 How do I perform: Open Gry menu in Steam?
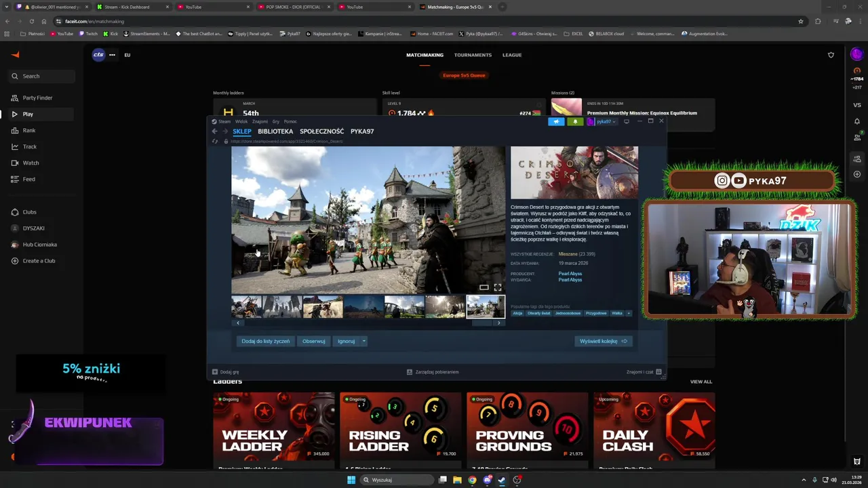[276, 121]
